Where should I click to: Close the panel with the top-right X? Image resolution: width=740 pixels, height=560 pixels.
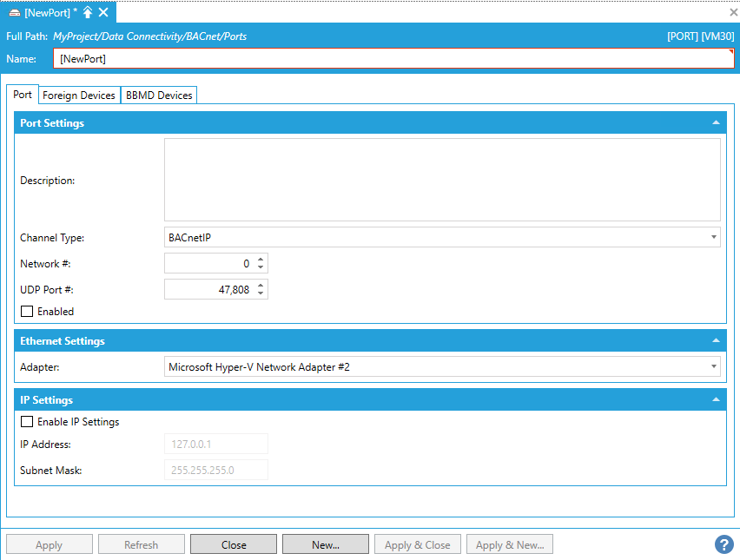click(733, 12)
